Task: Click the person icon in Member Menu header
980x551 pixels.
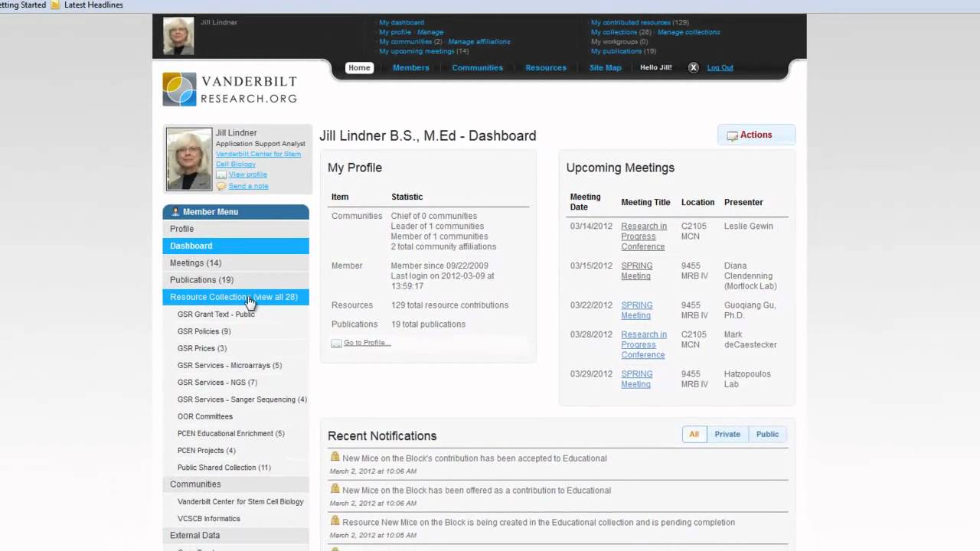Action: pyautogui.click(x=175, y=212)
